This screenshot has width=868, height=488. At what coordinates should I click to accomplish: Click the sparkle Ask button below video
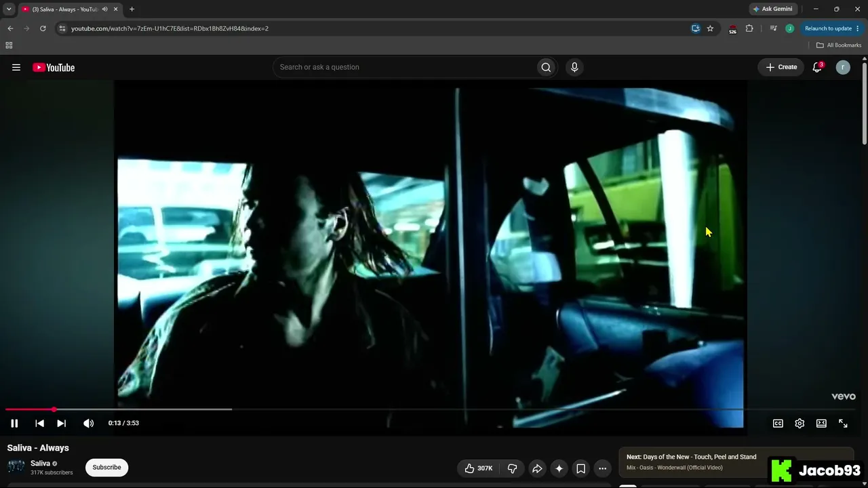[x=559, y=468]
